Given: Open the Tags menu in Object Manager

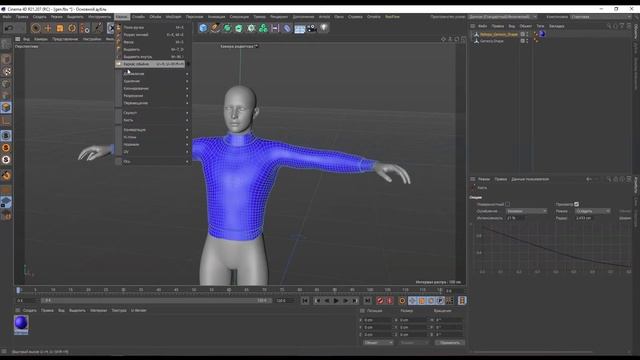Looking at the screenshot, I should click(540, 26).
